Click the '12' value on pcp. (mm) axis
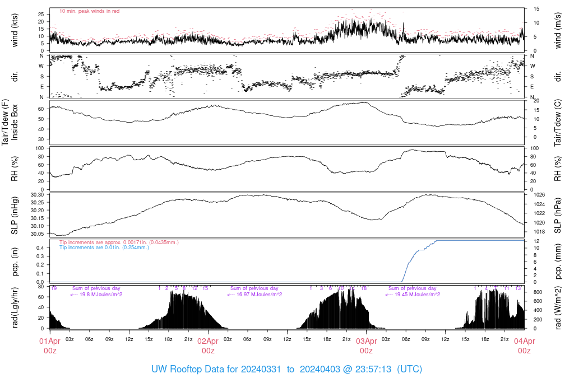This screenshot has height=392, width=574. point(536,241)
